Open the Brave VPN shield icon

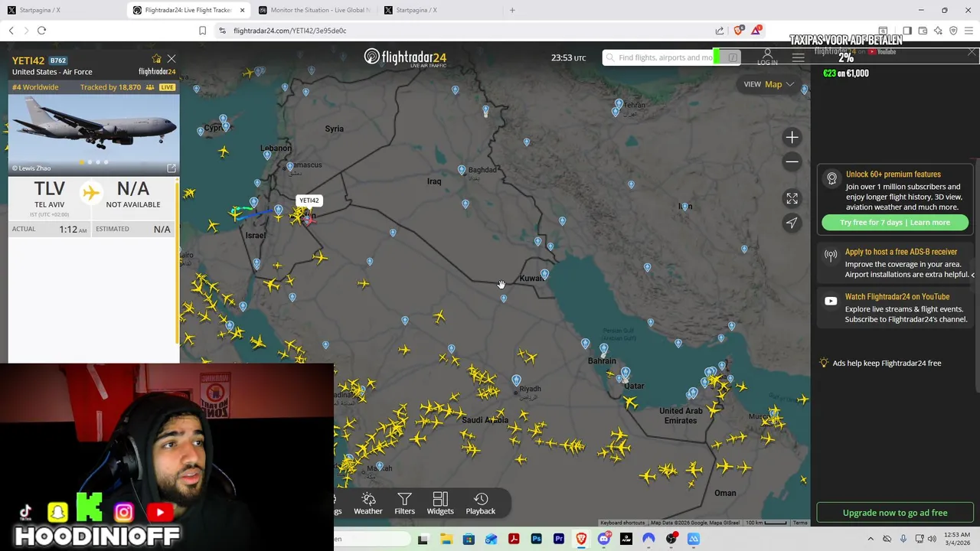click(953, 31)
